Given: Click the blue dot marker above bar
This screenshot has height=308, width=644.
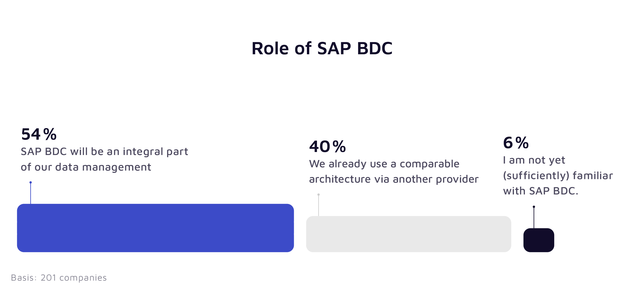Looking at the screenshot, I should coord(31,182).
